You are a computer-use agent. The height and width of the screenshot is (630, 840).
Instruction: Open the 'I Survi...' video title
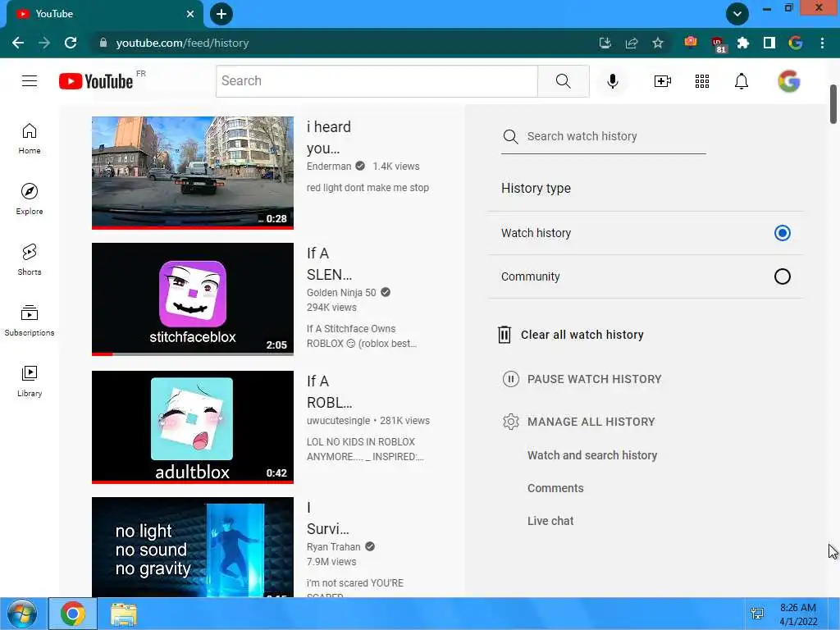[327, 518]
